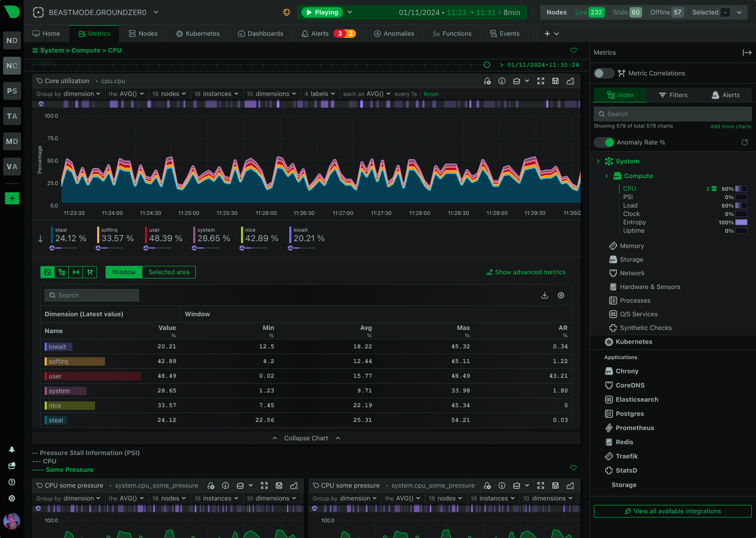The width and height of the screenshot is (756, 538).
Task: Click View all available integrations
Action: [x=673, y=511]
